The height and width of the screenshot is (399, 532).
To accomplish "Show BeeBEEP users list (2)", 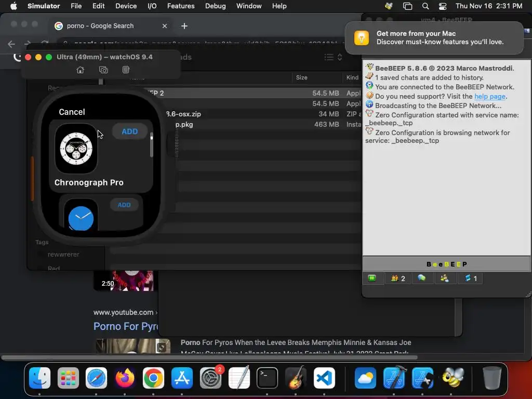I will (397, 278).
